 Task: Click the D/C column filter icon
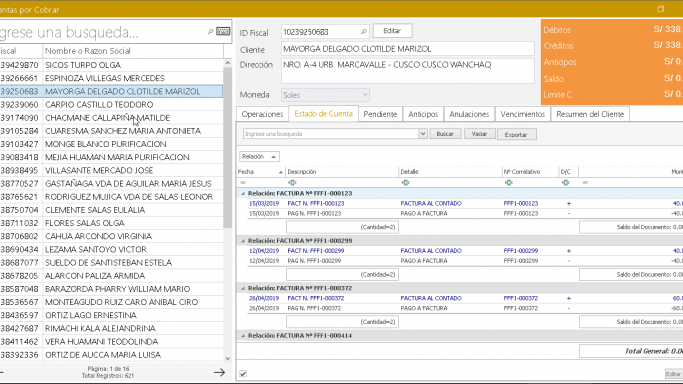pyautogui.click(x=565, y=183)
